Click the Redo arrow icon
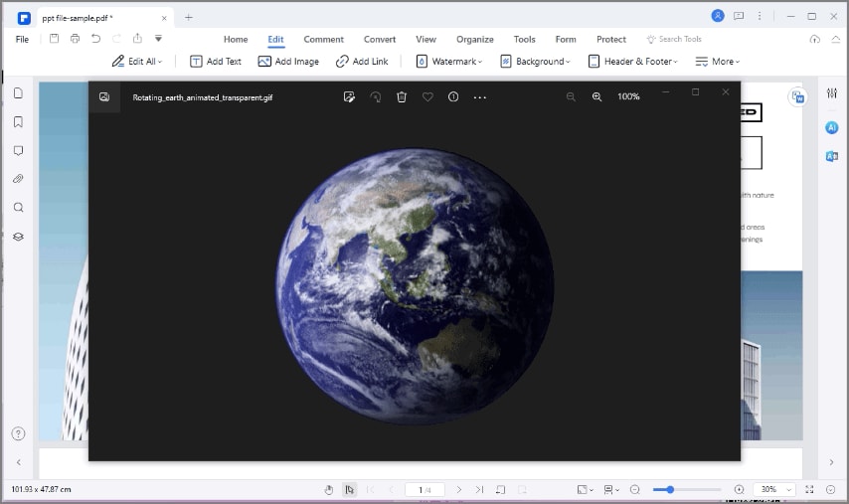This screenshot has width=849, height=504. tap(116, 39)
